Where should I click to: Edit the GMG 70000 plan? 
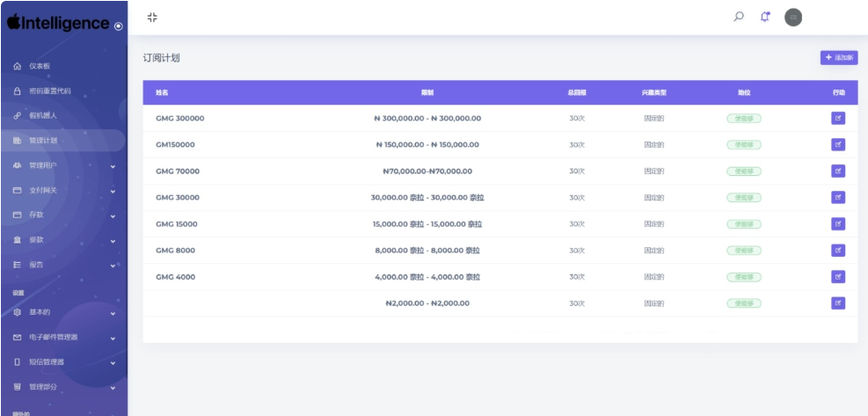tap(838, 171)
